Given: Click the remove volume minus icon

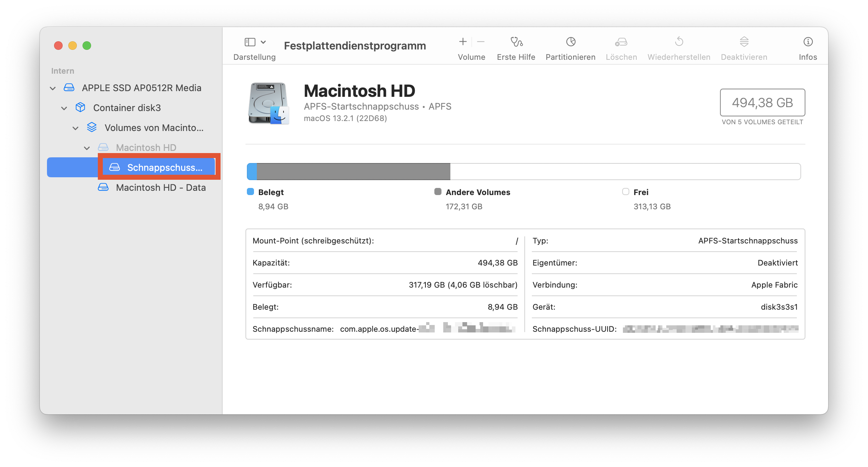Looking at the screenshot, I should point(481,42).
